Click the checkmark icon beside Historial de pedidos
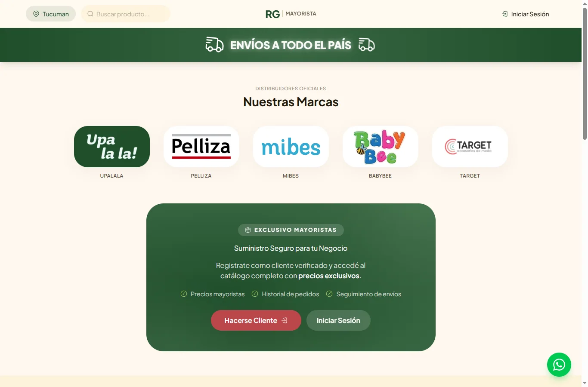The image size is (588, 387). click(x=255, y=294)
